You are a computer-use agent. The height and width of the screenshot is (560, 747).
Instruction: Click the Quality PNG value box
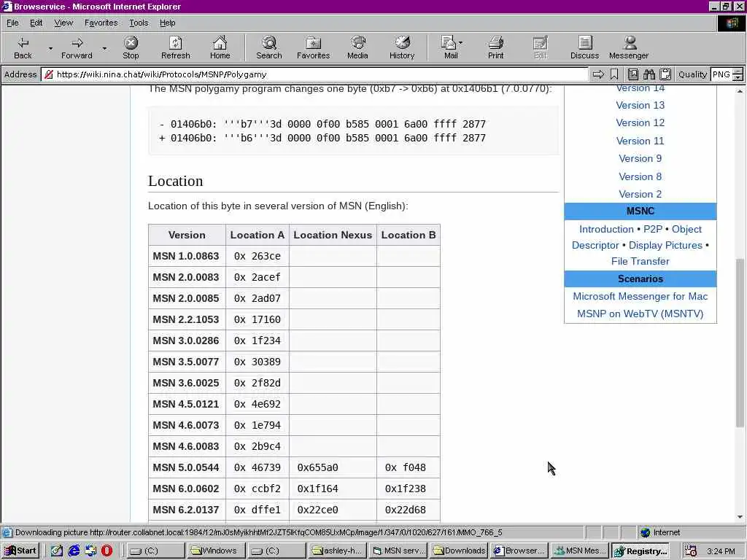[721, 74]
